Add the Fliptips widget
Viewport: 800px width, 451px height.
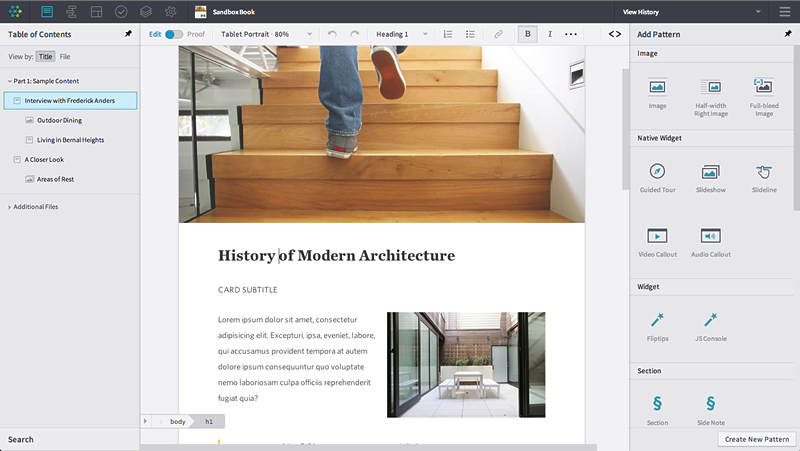[657, 327]
